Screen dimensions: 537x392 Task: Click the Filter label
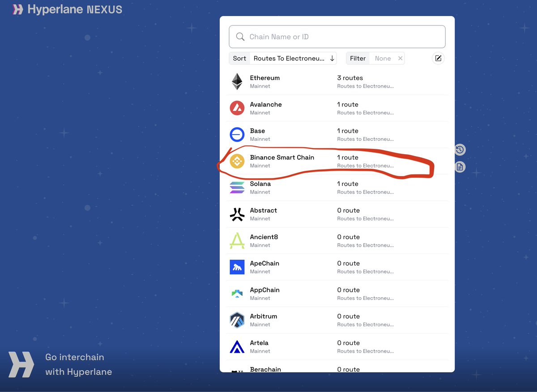[358, 58]
